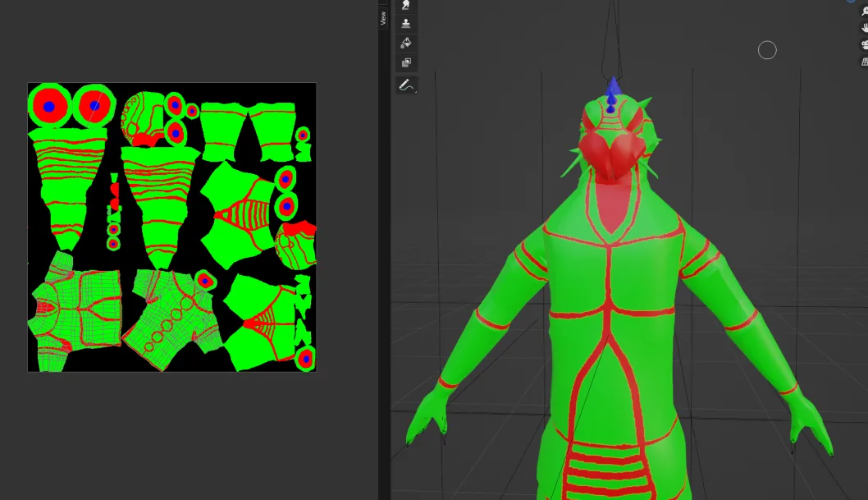This screenshot has height=500, width=868.
Task: Click the circular brush cursor in viewport
Action: [767, 51]
